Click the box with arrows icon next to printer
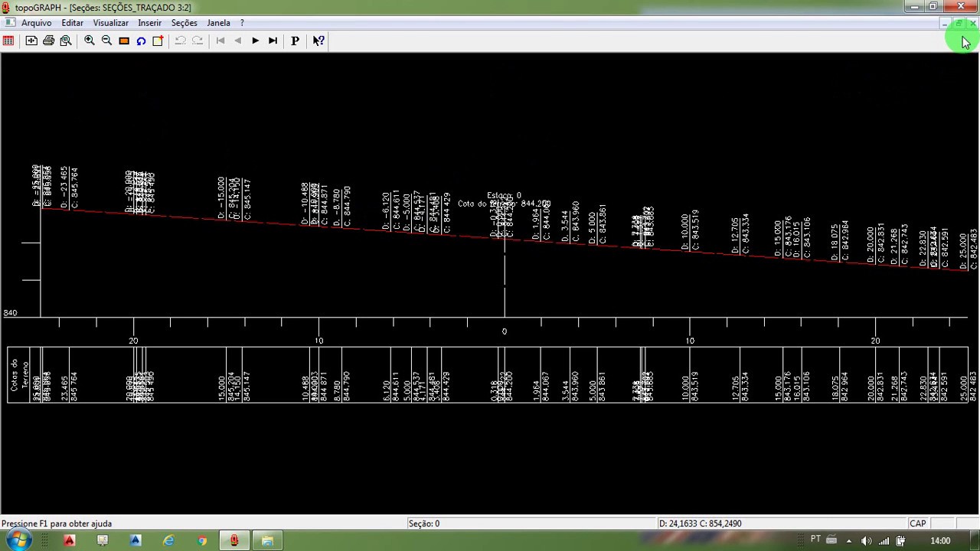The width and height of the screenshot is (980, 551). (31, 41)
